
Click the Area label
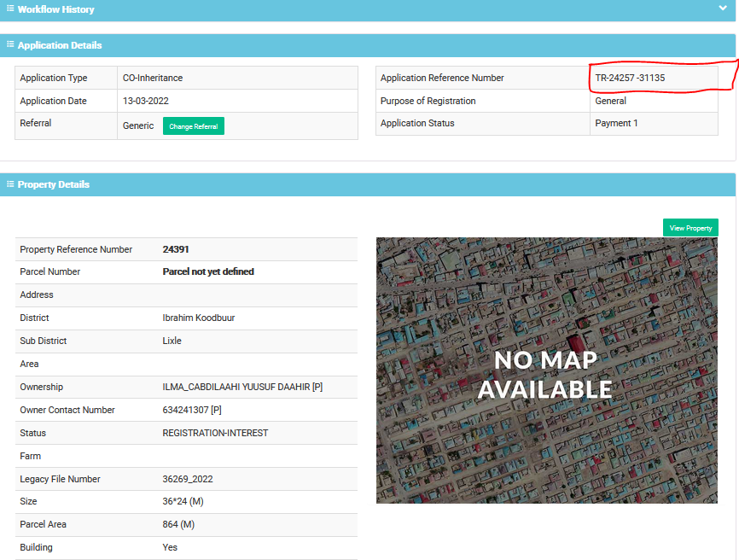coord(29,364)
